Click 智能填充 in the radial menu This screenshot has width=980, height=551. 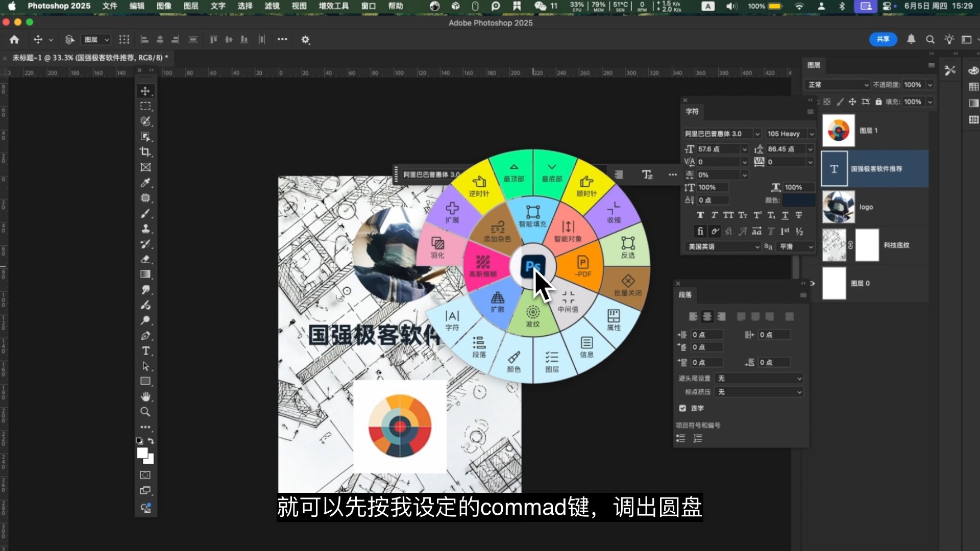pyautogui.click(x=532, y=217)
